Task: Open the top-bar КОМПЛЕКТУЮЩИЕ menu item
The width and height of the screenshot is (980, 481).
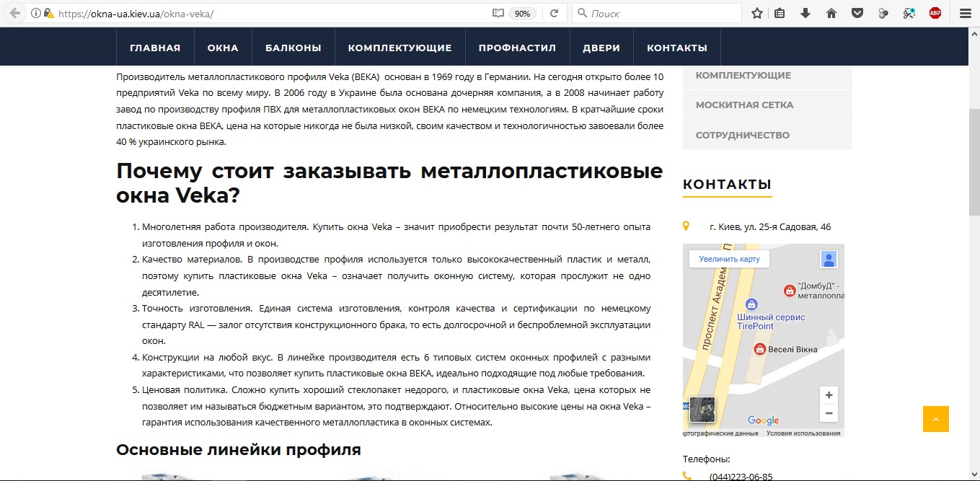Action: (399, 48)
